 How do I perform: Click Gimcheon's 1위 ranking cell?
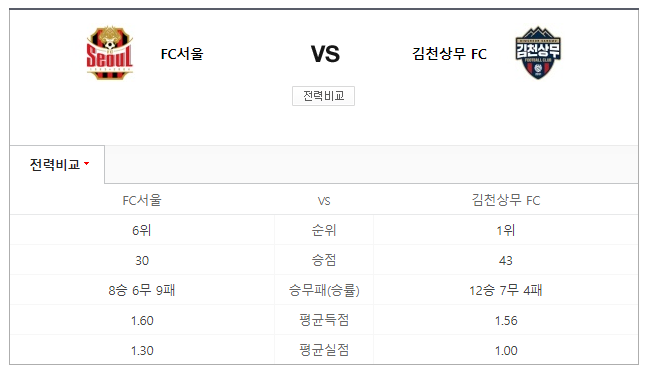point(506,230)
